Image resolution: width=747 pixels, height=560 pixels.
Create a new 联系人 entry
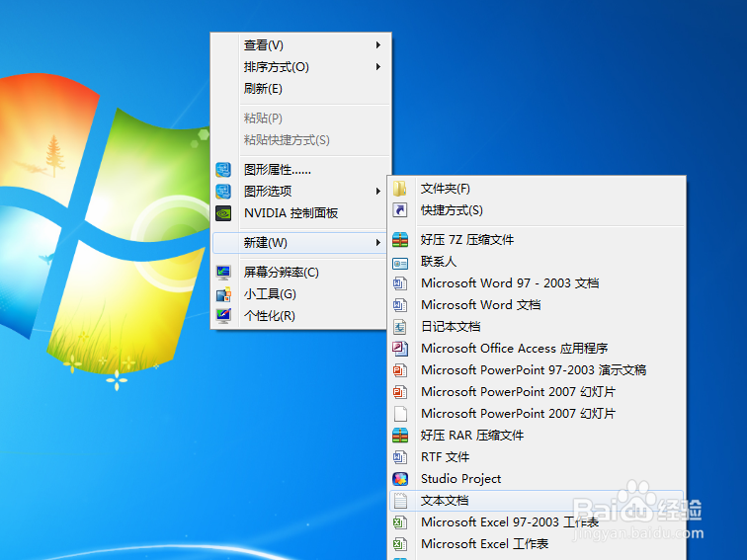point(537,262)
